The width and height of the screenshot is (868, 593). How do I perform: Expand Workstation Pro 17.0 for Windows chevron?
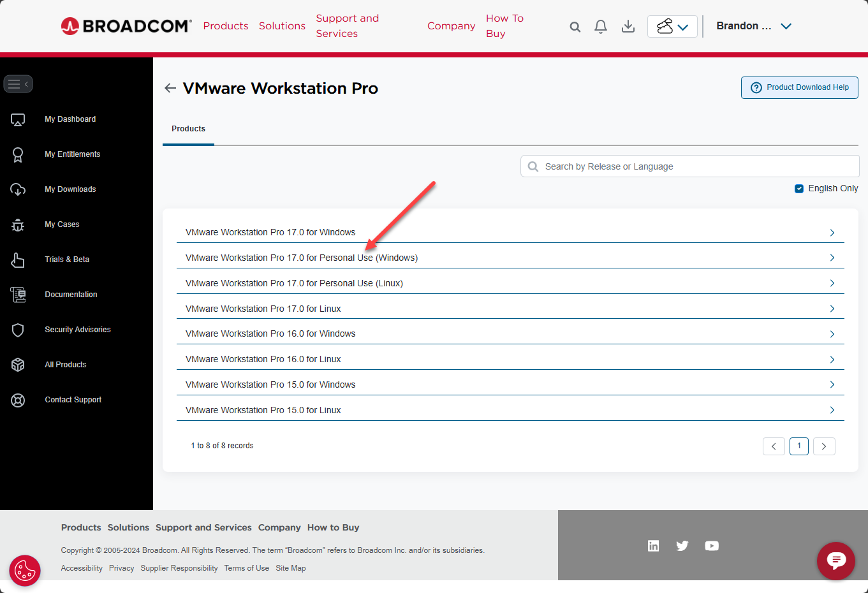832,233
